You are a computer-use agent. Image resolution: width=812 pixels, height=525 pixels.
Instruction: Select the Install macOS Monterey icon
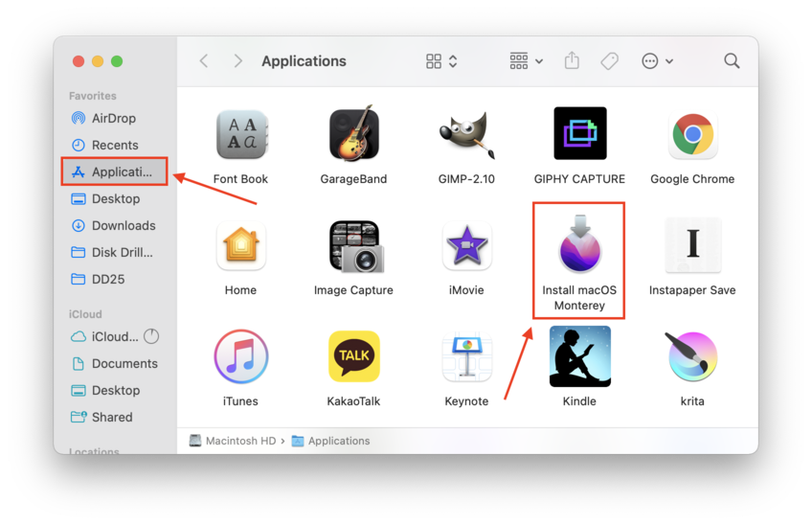(579, 243)
